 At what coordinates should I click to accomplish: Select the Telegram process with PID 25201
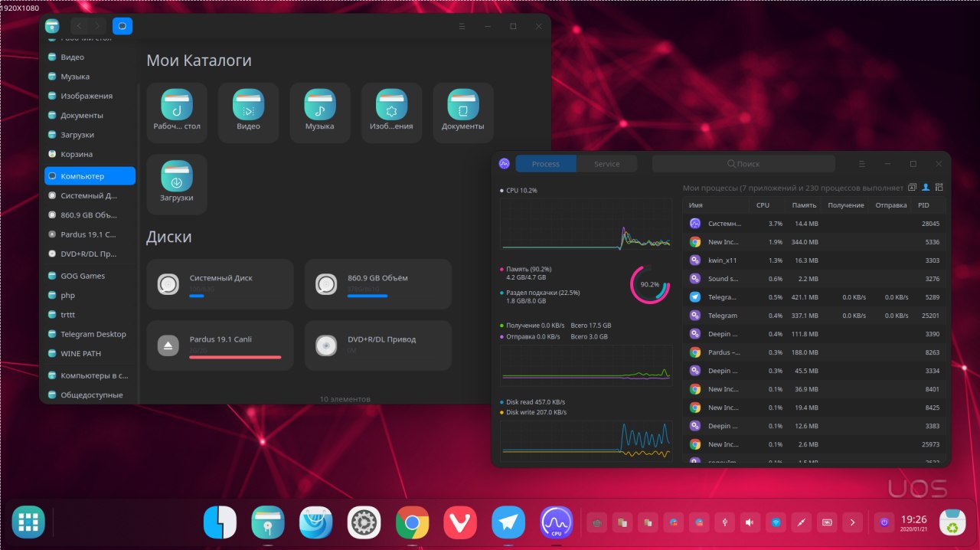815,316
